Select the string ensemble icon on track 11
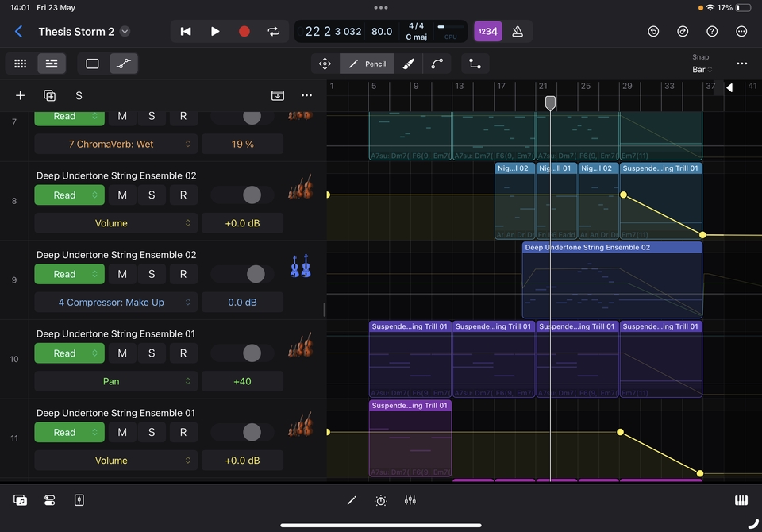 click(300, 425)
